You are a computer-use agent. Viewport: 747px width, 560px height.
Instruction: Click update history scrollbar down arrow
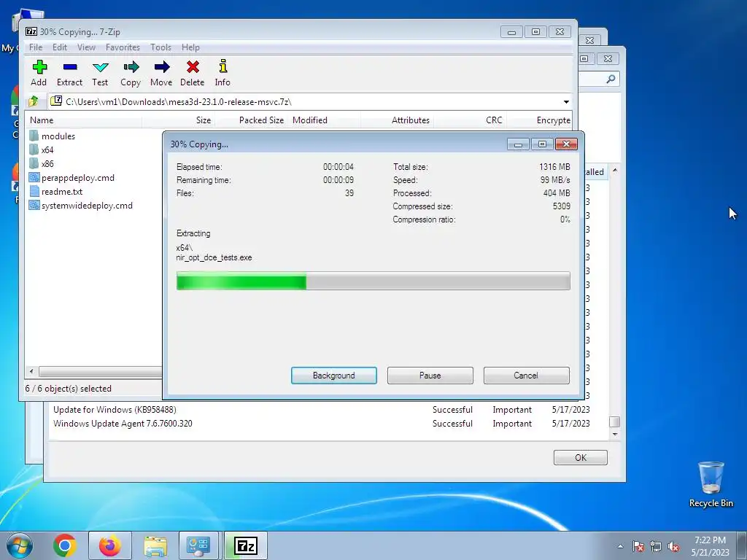pos(614,434)
